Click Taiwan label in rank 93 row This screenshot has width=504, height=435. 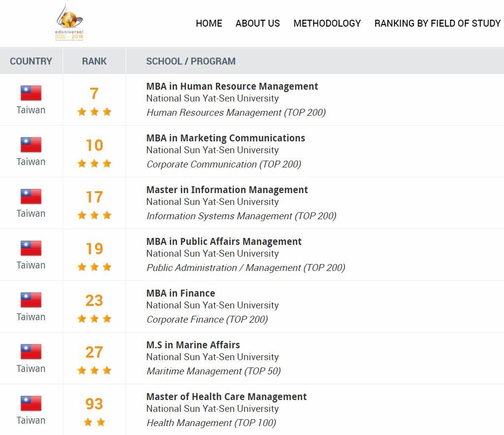[31, 421]
